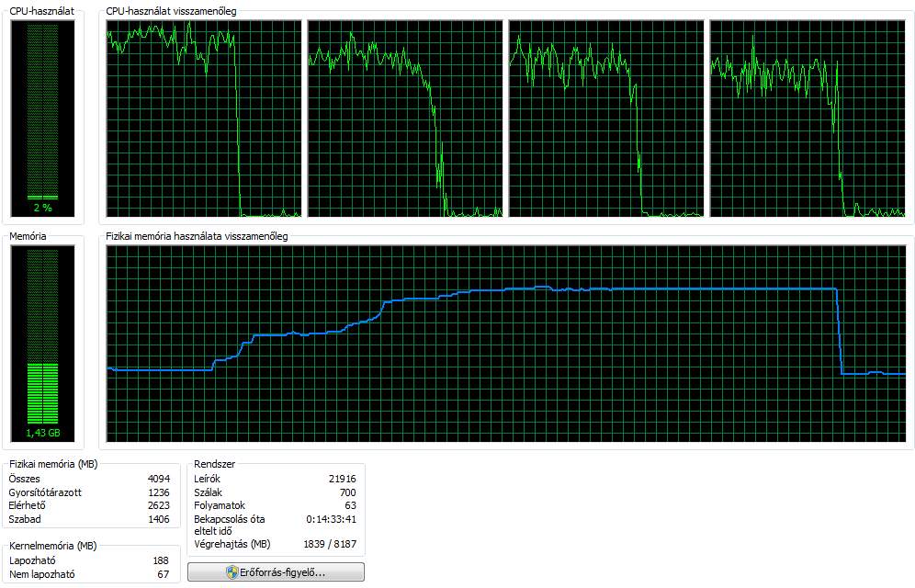Click the 'Összes' row label
The height and width of the screenshot is (588, 915).
point(25,479)
